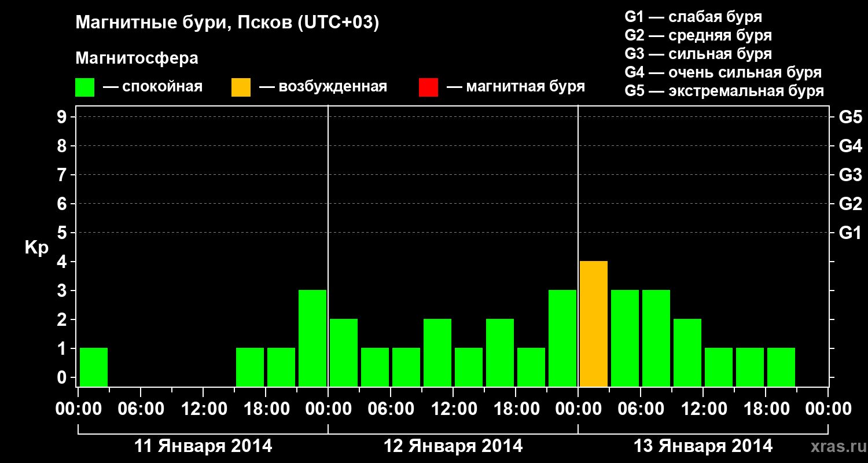Click the Kp 3 bar for 21:00 on 11 January
The width and height of the screenshot is (868, 463).
coord(312,338)
